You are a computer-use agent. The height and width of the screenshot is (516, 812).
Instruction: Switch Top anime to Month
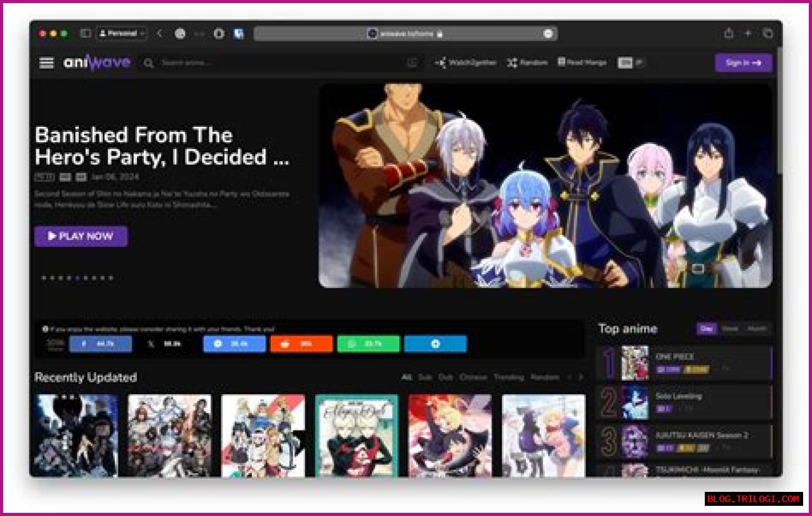(757, 329)
